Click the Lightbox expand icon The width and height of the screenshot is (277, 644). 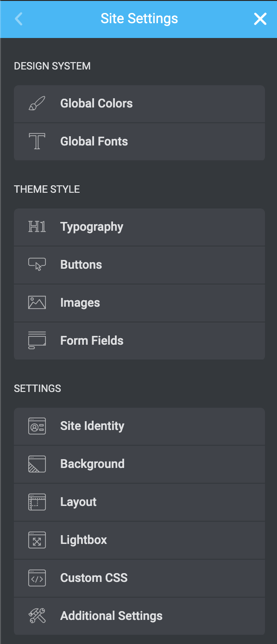tap(37, 540)
